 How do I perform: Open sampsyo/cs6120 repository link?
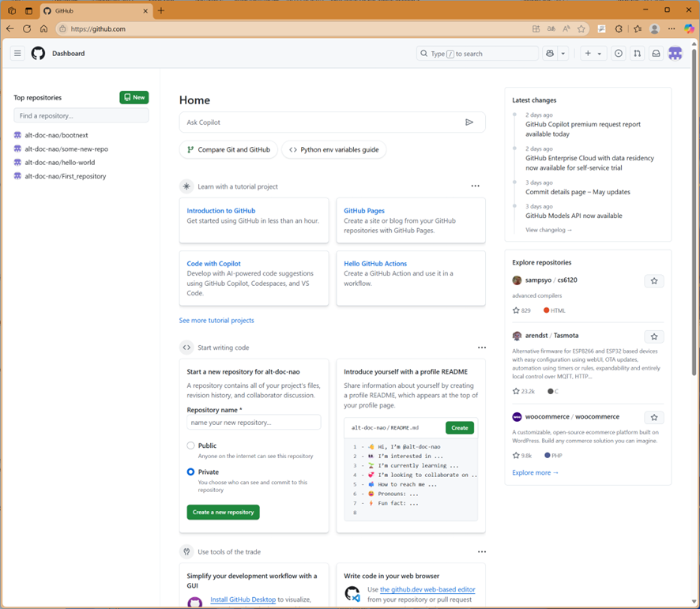click(x=551, y=280)
